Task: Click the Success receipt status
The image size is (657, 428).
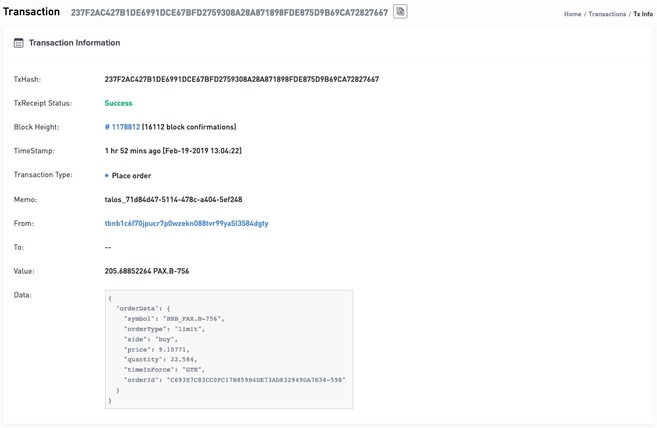Action: (118, 103)
